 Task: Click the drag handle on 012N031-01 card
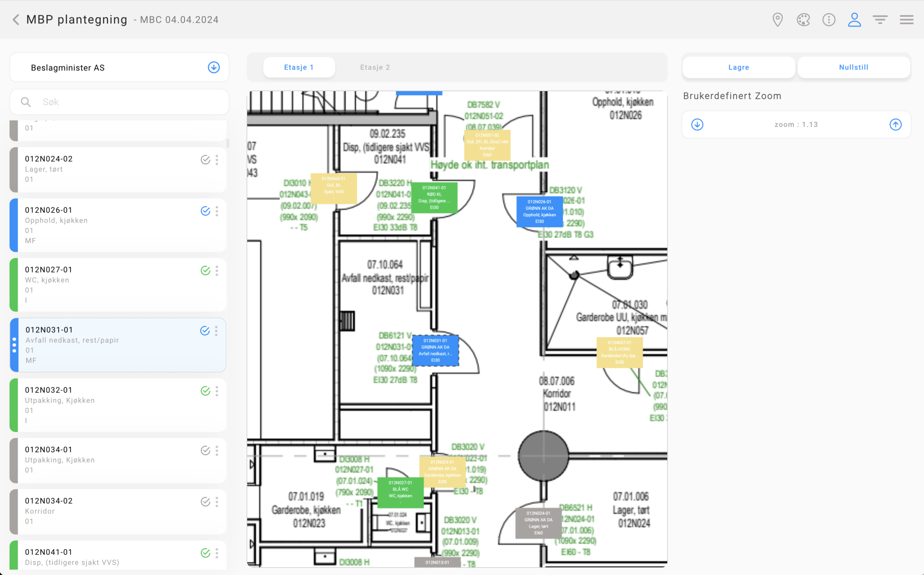point(14,345)
